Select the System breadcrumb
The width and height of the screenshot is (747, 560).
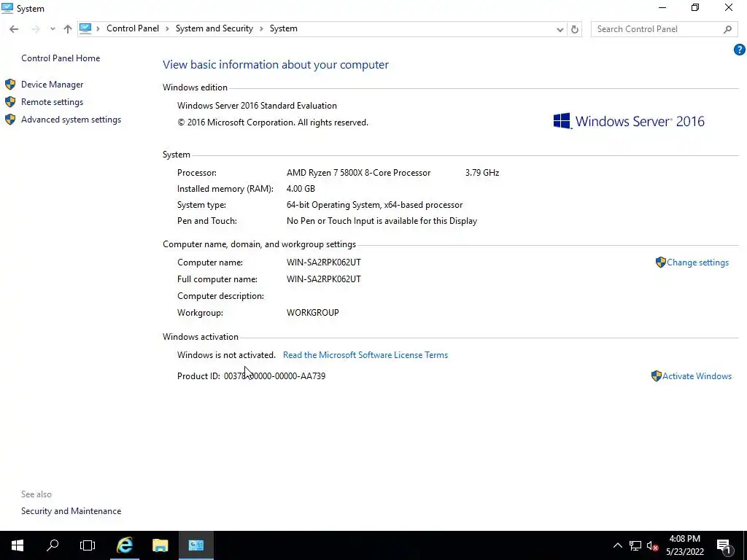coord(284,28)
